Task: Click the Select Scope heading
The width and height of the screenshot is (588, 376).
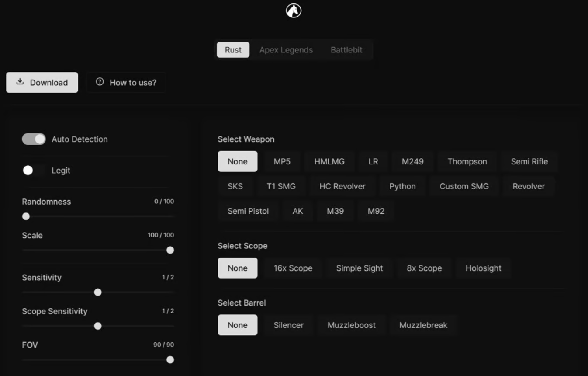Action: (243, 246)
